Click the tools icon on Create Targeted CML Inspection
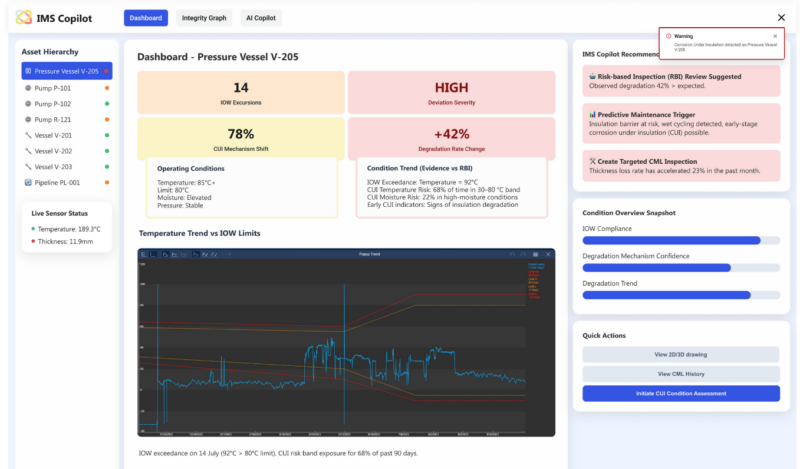800x469 pixels. click(x=592, y=160)
